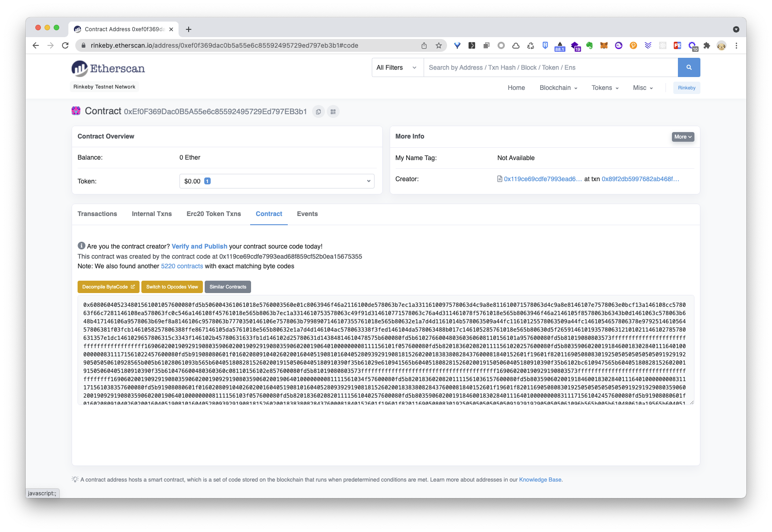The width and height of the screenshot is (772, 532).
Task: Open the MetaMask fox extension
Action: tap(604, 45)
